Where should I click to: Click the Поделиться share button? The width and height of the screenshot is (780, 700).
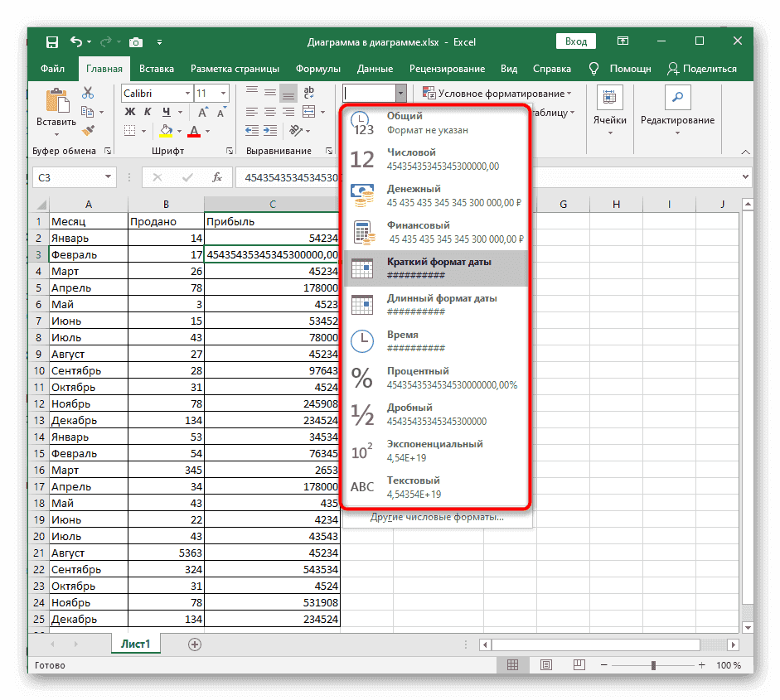point(702,69)
